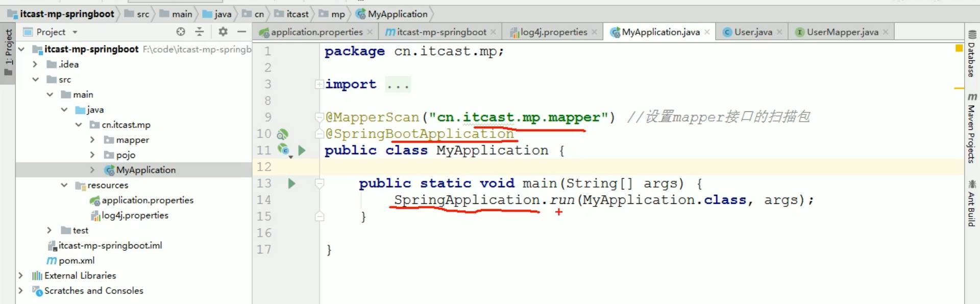Expand the MyApplication class node
Viewport: 980px width, 304px height.
click(x=92, y=170)
